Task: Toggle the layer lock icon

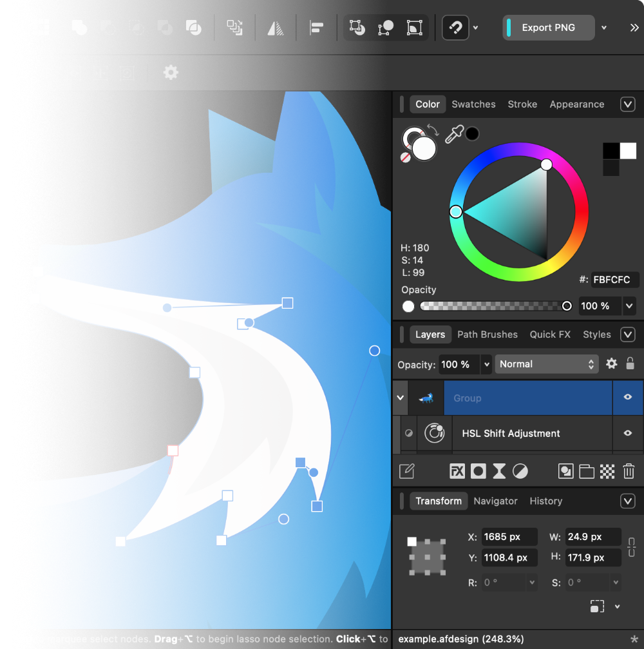Action: pyautogui.click(x=630, y=363)
